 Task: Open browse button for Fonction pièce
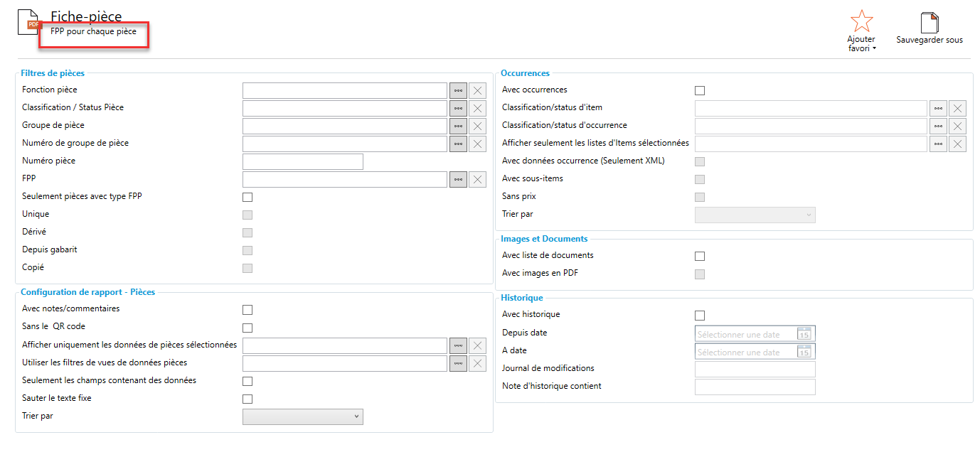(458, 90)
